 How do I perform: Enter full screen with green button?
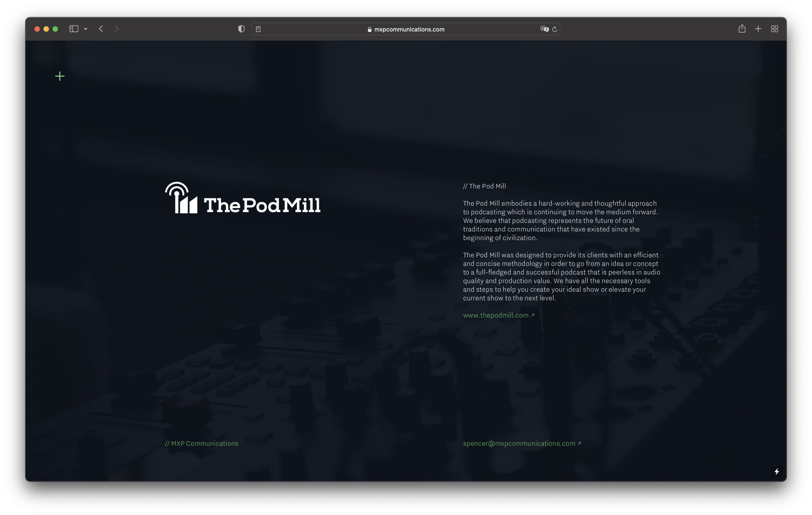click(55, 29)
